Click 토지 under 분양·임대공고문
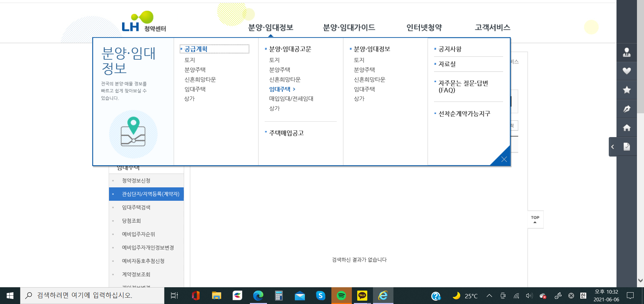Image resolution: width=644 pixels, height=304 pixels. click(274, 60)
